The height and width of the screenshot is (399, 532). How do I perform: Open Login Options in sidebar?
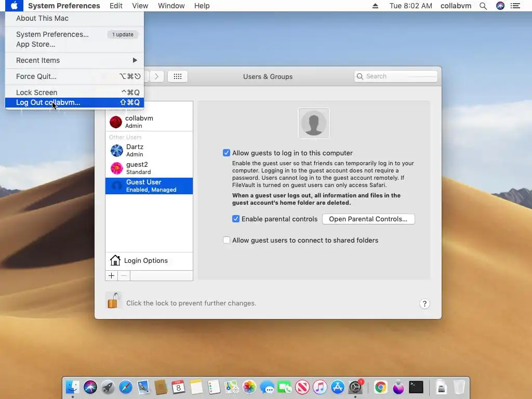click(x=149, y=261)
